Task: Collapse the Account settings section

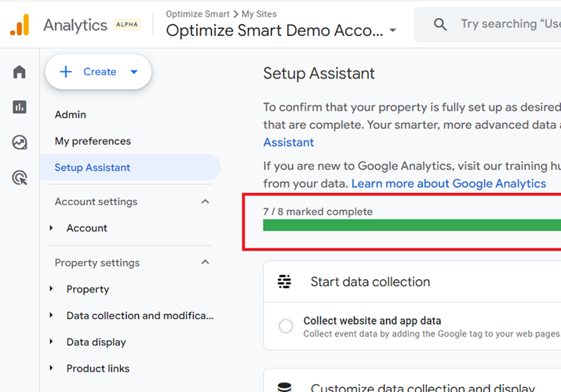Action: pos(205,201)
